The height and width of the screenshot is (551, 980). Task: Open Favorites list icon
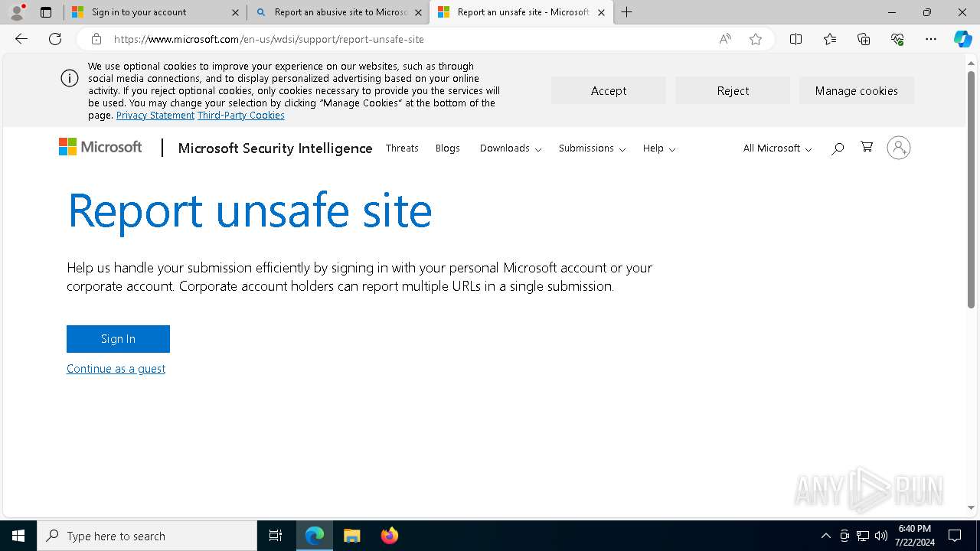click(830, 39)
